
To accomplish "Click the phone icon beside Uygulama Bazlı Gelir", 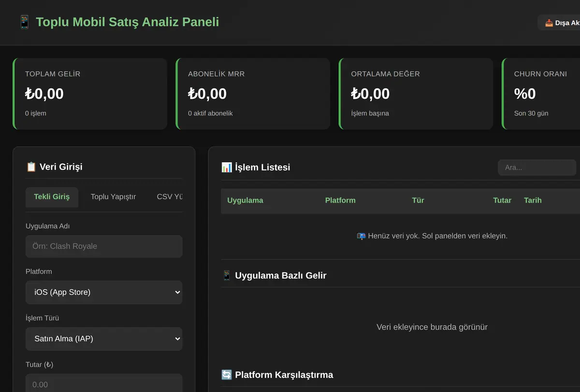I will point(226,276).
